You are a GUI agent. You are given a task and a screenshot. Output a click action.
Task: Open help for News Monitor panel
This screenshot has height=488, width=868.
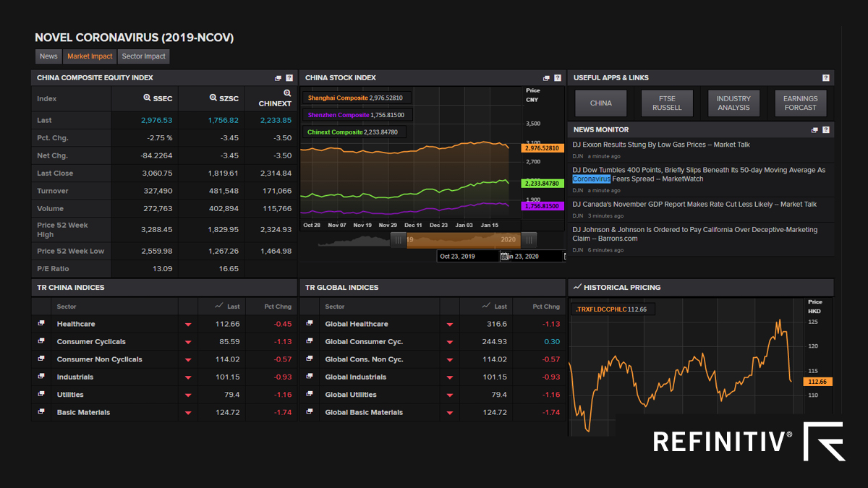(826, 130)
